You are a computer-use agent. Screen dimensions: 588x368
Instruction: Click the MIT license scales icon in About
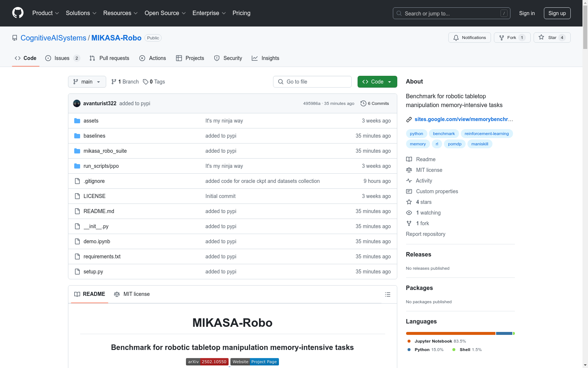pyautogui.click(x=409, y=170)
